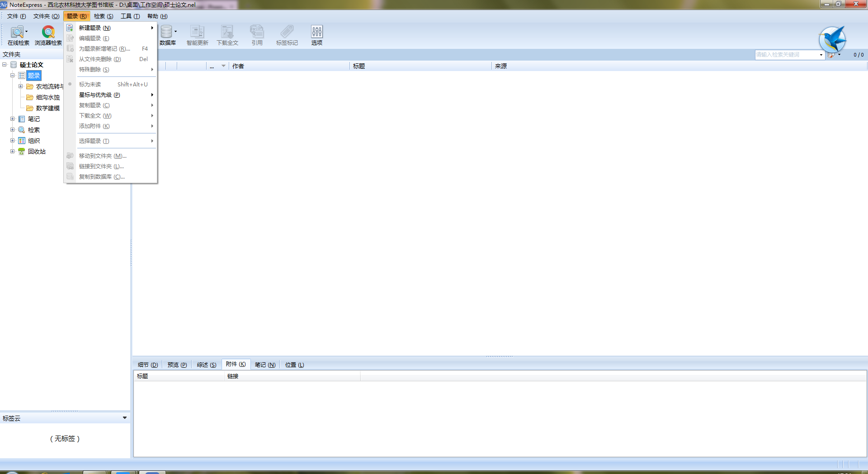This screenshot has height=474, width=868.
Task: Open the 星标与优先级 (P) submenu
Action: point(110,95)
